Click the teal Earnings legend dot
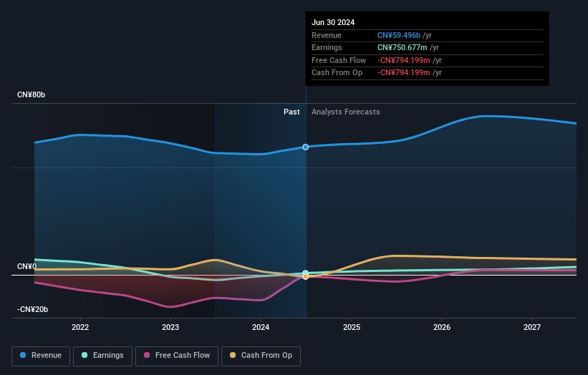588x375 pixels. coord(85,355)
